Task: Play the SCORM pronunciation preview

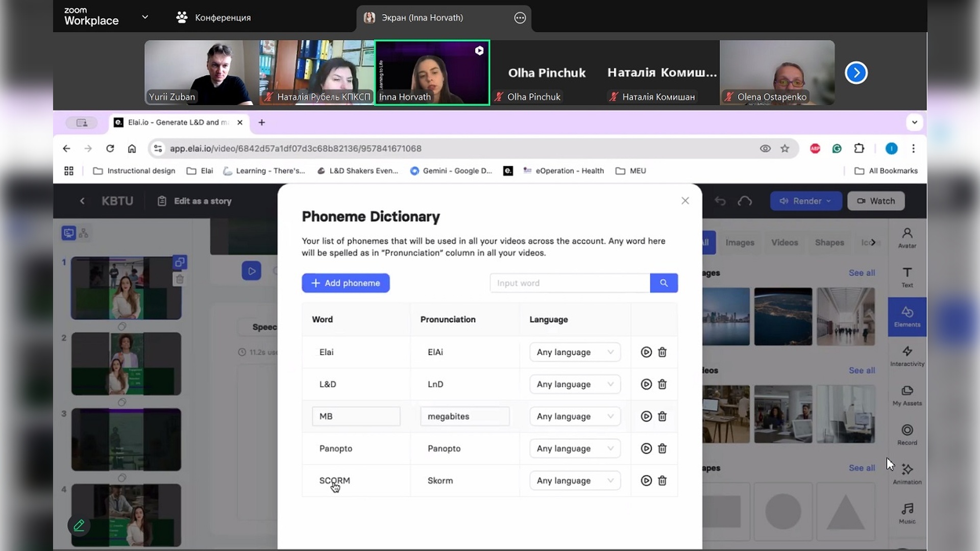Action: 646,481
